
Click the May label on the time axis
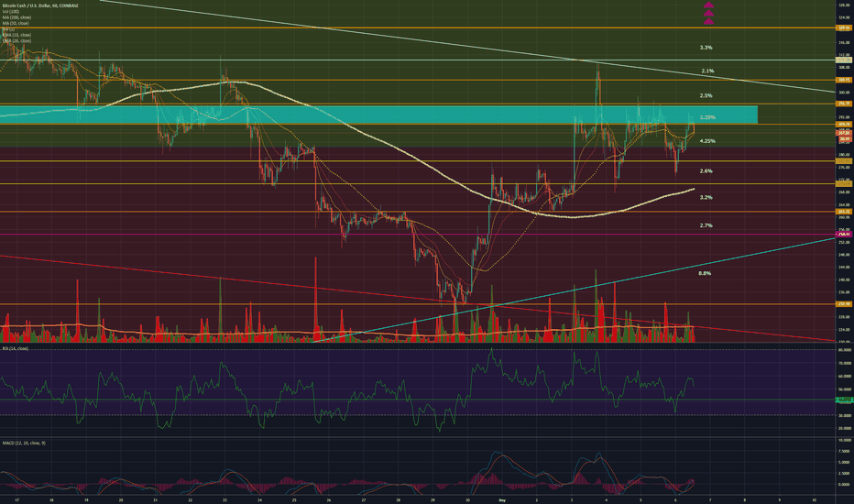coord(502,499)
